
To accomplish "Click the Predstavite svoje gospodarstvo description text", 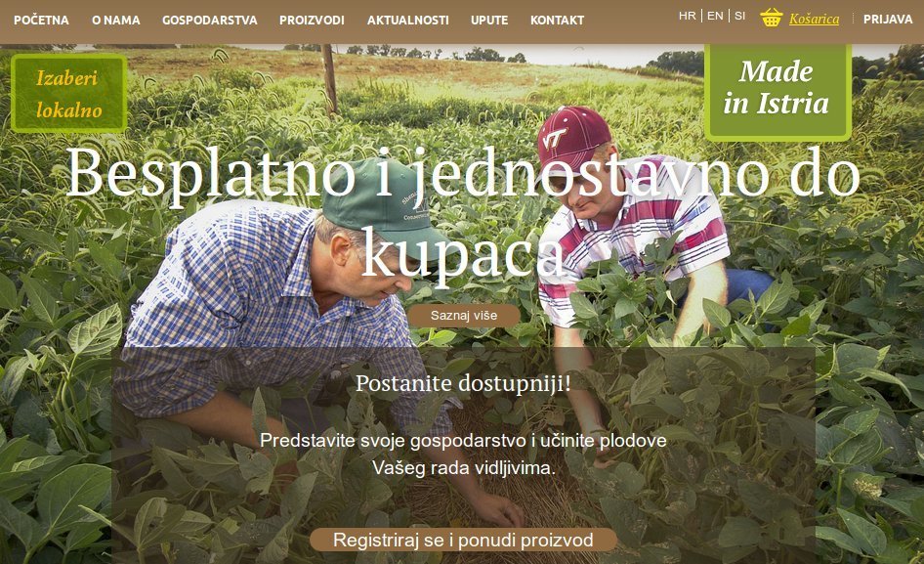I will coord(463,455).
